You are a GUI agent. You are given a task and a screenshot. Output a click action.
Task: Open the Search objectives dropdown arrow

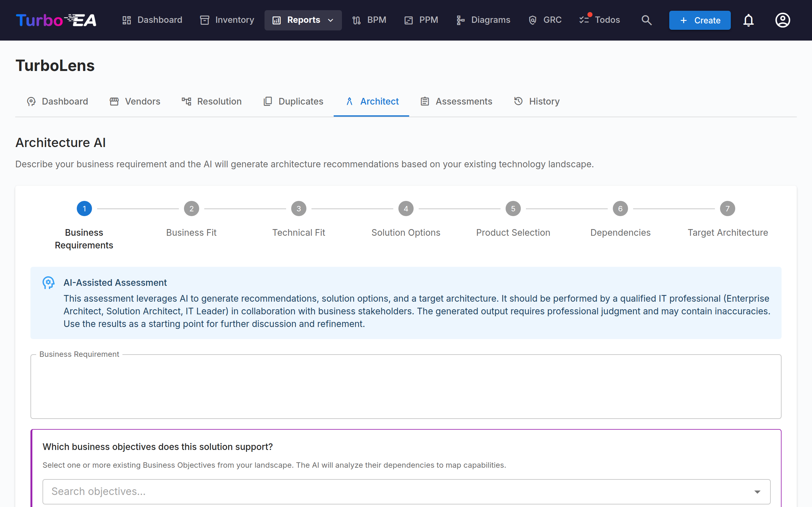click(x=757, y=491)
